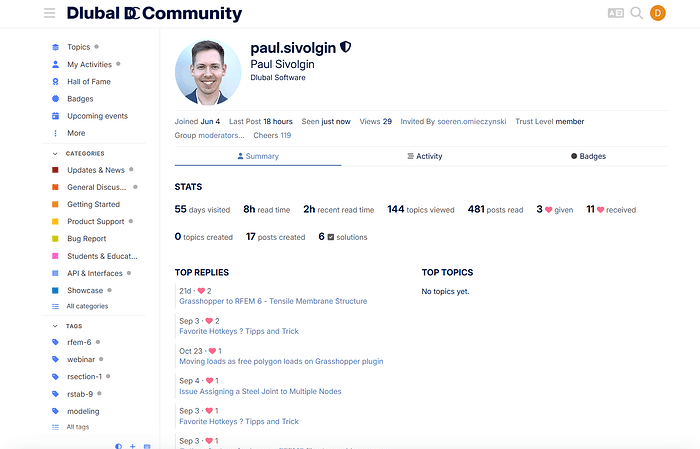Open the language translation icon
The image size is (700, 449).
tap(615, 14)
